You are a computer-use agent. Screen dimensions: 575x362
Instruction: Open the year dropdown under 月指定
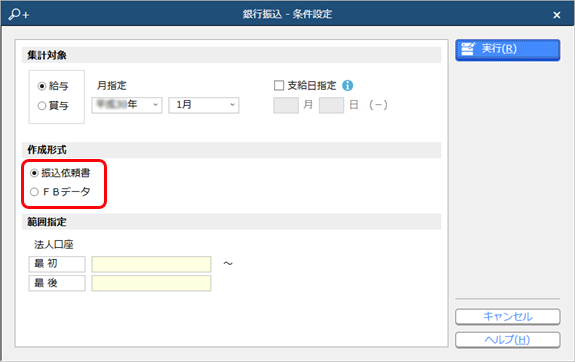pos(127,105)
